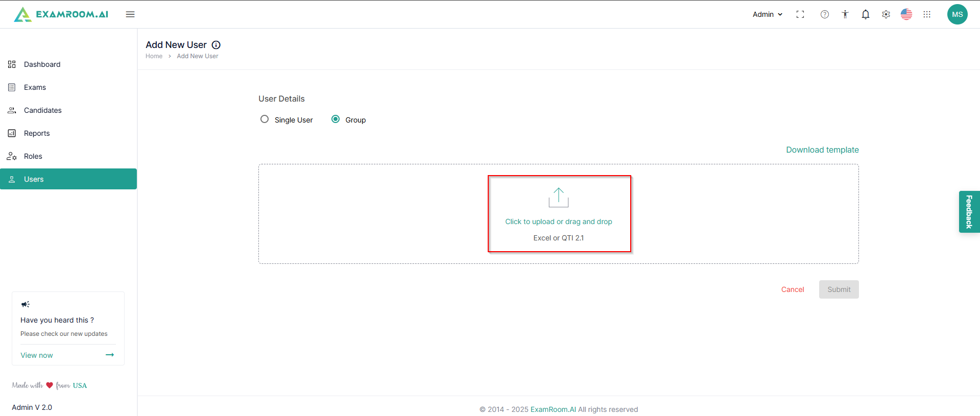Click the View now link

click(x=37, y=355)
